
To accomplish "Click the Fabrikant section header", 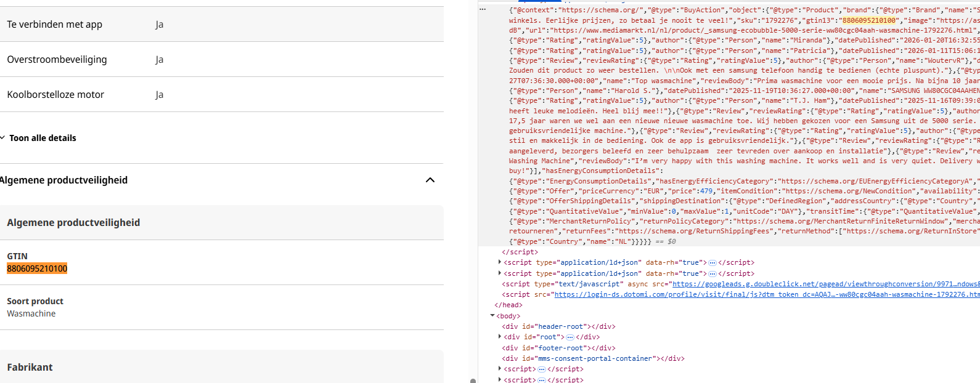I will click(30, 367).
